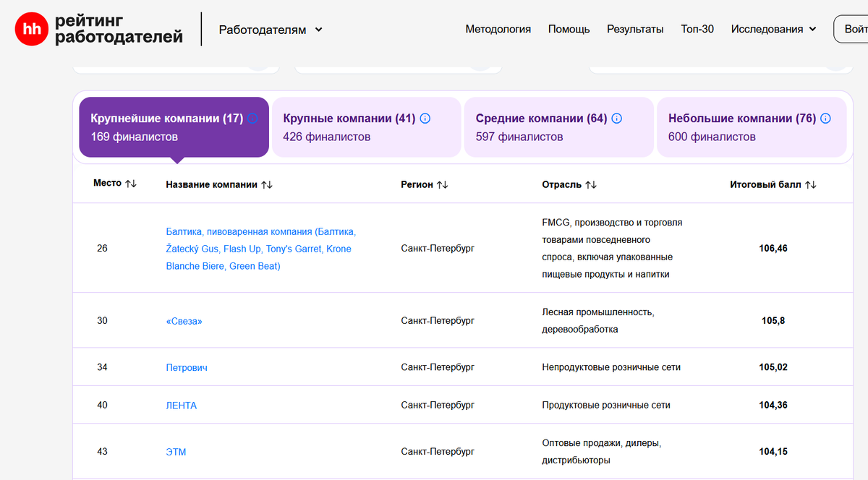Click the Войти button
868x480 pixels.
tap(854, 30)
